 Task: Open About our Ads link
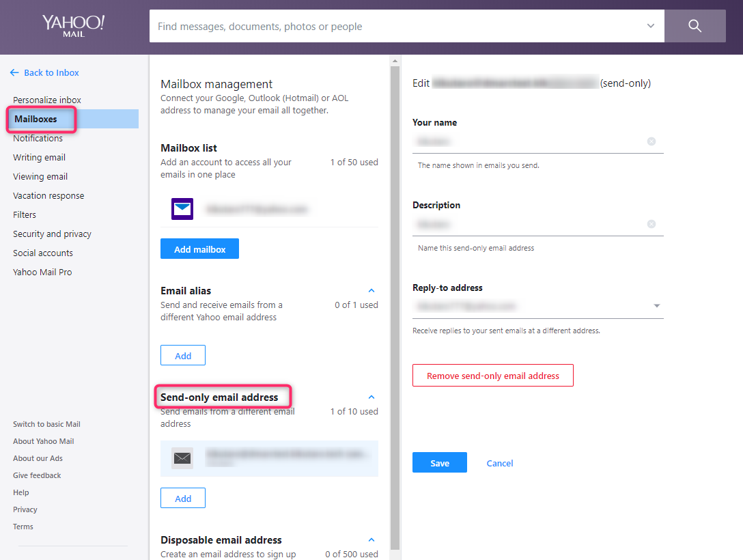coord(38,458)
